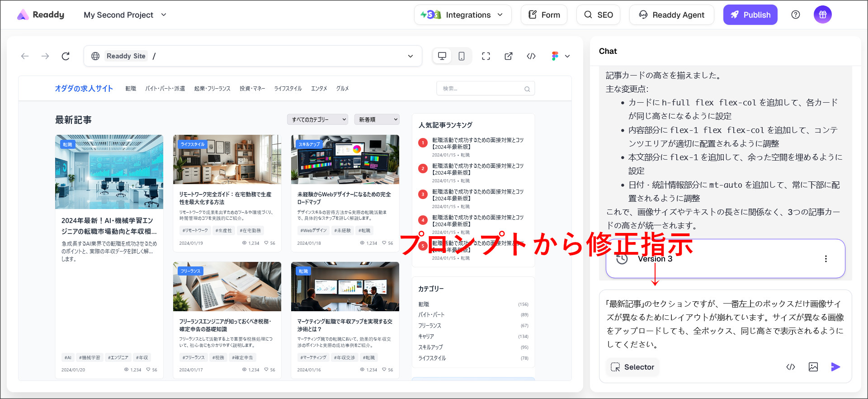This screenshot has height=399, width=868.
Task: Click the browser back arrow icon
Action: [x=25, y=56]
